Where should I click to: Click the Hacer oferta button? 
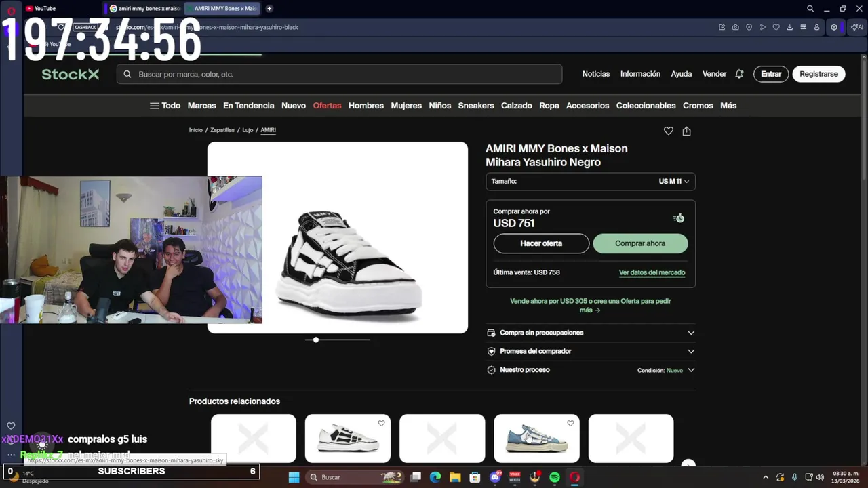pos(541,243)
